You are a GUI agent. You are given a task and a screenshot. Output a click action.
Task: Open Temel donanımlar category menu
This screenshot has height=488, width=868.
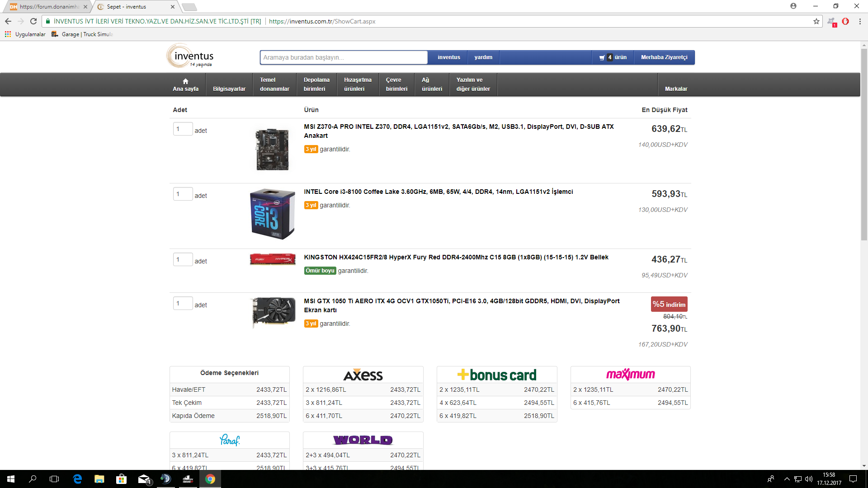(x=274, y=84)
